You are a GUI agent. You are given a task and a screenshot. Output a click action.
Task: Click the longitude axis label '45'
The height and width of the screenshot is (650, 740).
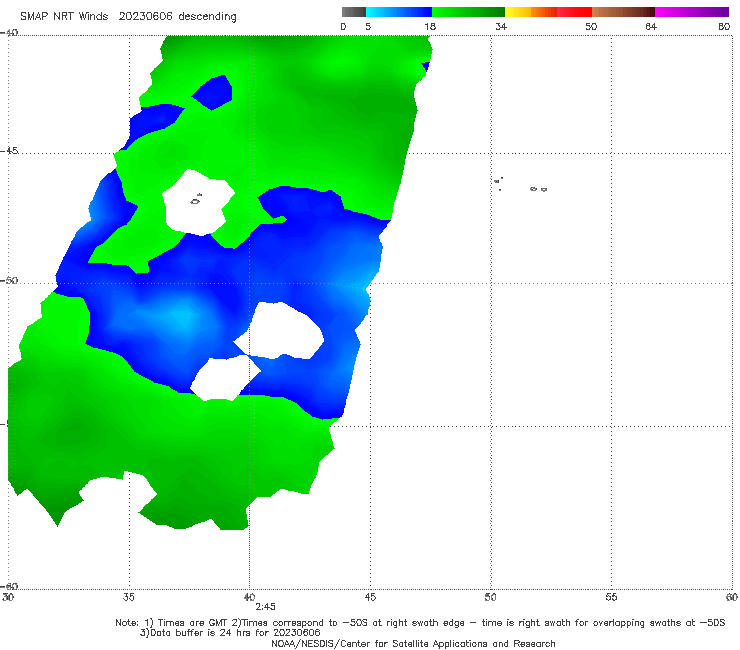(x=370, y=597)
